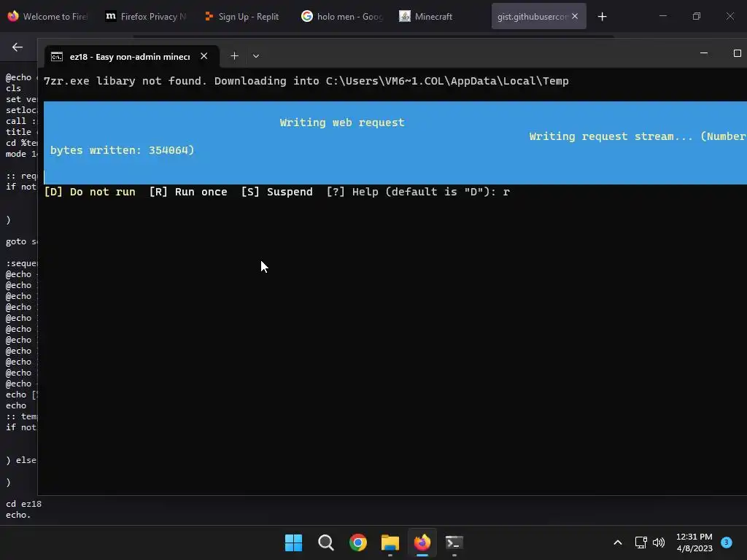Click the 'cls' line in Firefox page
This screenshot has width=747, height=560.
[x=13, y=88]
